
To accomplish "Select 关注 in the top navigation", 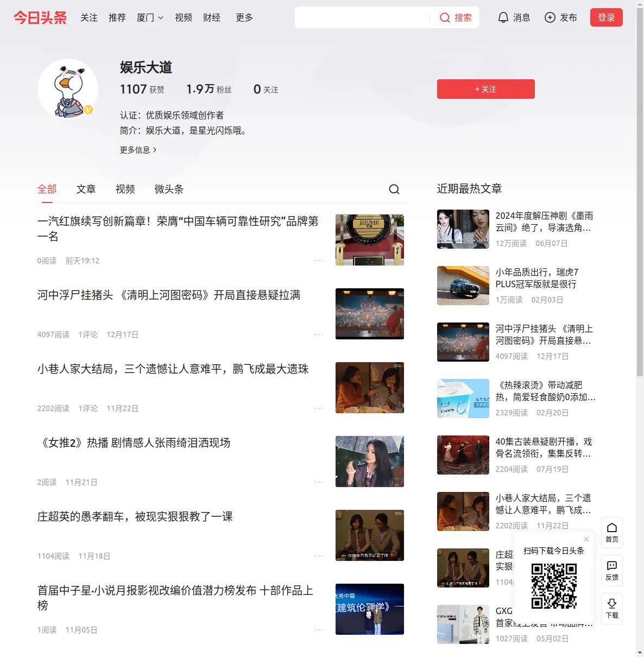I will (x=89, y=18).
